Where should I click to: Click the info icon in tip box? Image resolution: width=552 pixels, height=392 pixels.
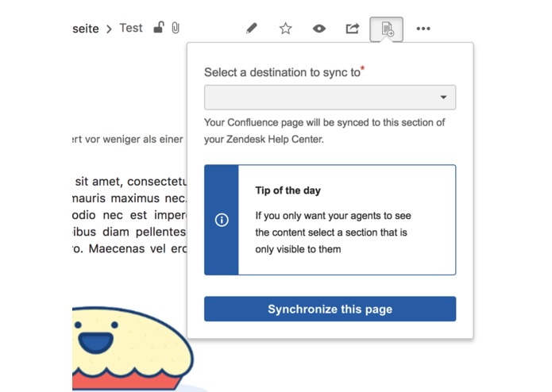(222, 220)
